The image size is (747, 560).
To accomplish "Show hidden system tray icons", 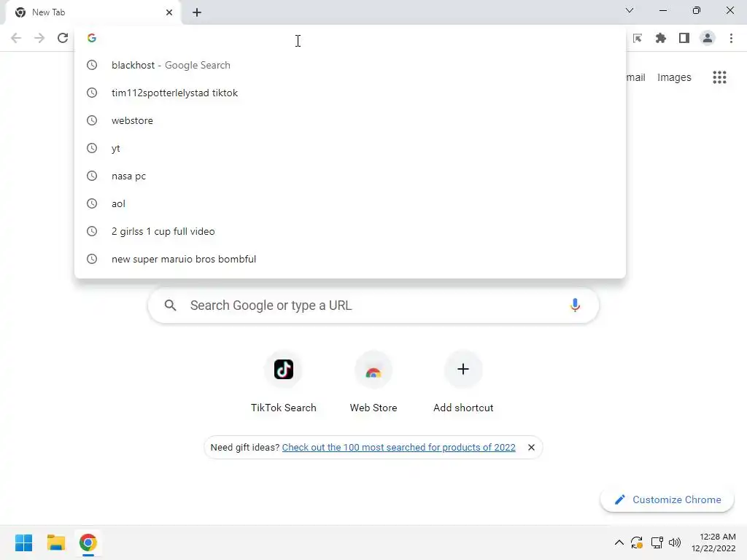I will [619, 542].
